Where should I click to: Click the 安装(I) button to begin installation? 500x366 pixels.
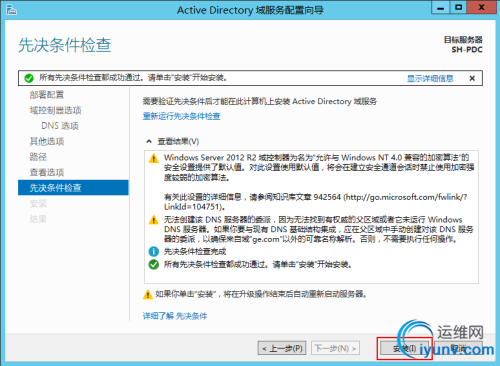pyautogui.click(x=405, y=348)
